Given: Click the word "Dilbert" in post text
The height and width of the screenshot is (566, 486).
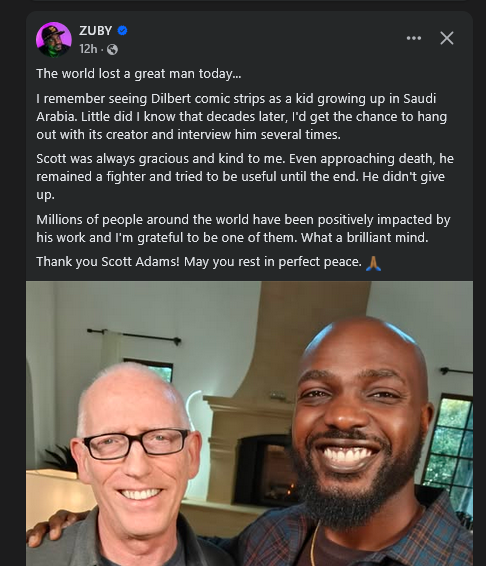Looking at the screenshot, I should pyautogui.click(x=167, y=99).
